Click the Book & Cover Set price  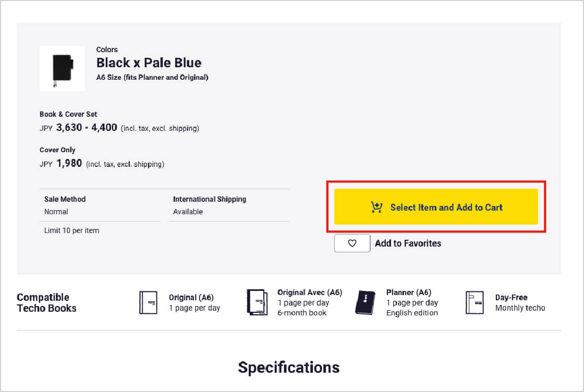pos(87,128)
